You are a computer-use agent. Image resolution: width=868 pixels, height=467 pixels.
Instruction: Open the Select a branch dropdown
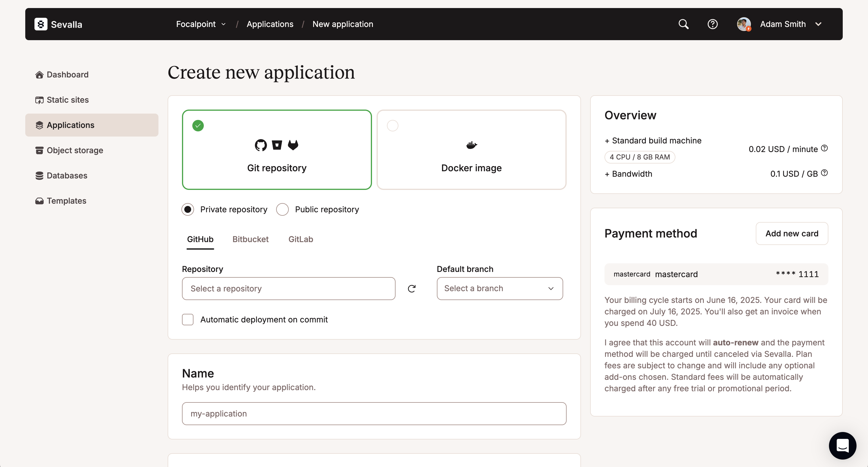click(499, 289)
